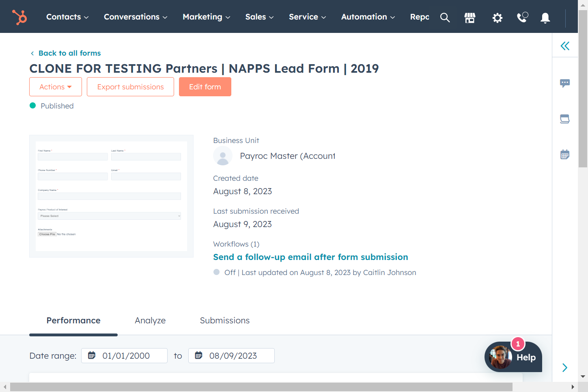Viewport: 588px width, 392px height.
Task: Click the end date field 08/09/2023
Action: [231, 355]
